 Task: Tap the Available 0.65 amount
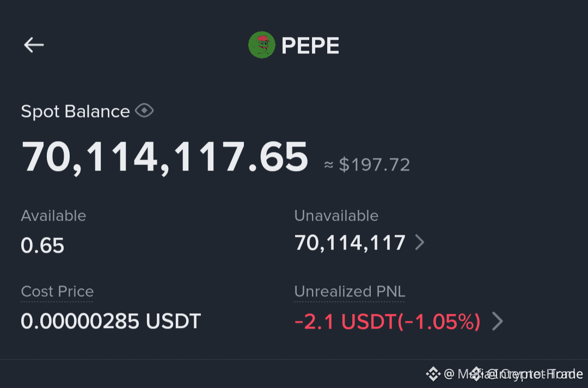42,245
